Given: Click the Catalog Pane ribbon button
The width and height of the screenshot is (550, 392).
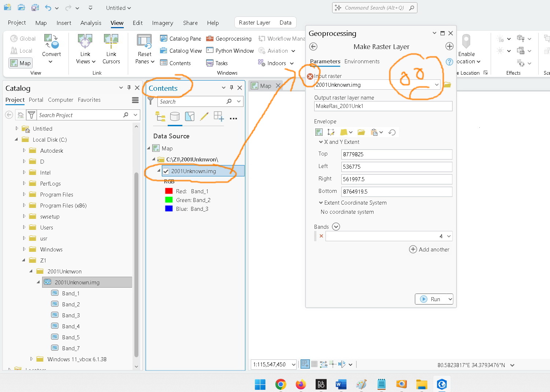Looking at the screenshot, I should [x=181, y=39].
